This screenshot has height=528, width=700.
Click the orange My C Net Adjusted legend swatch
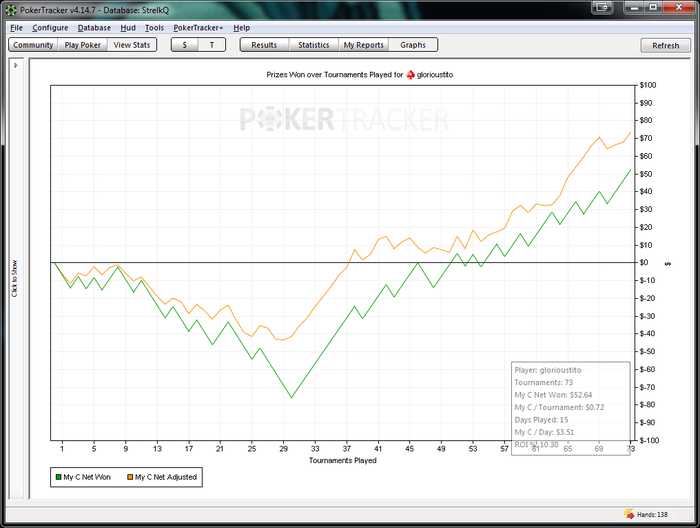click(130, 477)
